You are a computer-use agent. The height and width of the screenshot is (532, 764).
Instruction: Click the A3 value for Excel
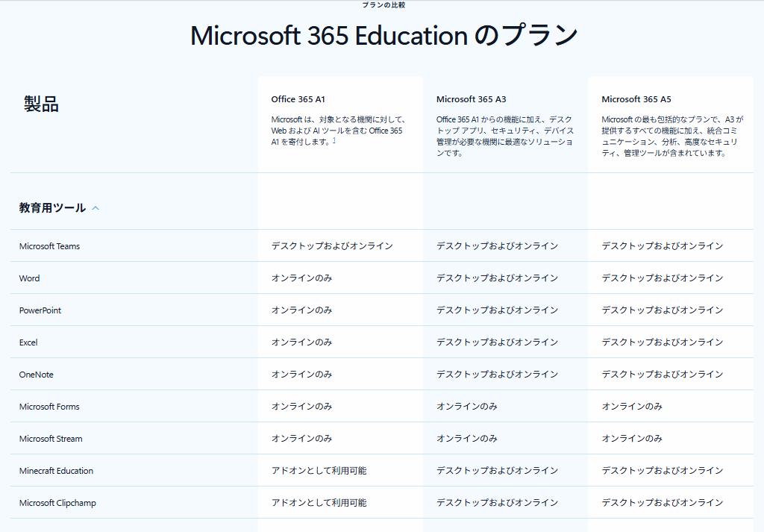497,342
